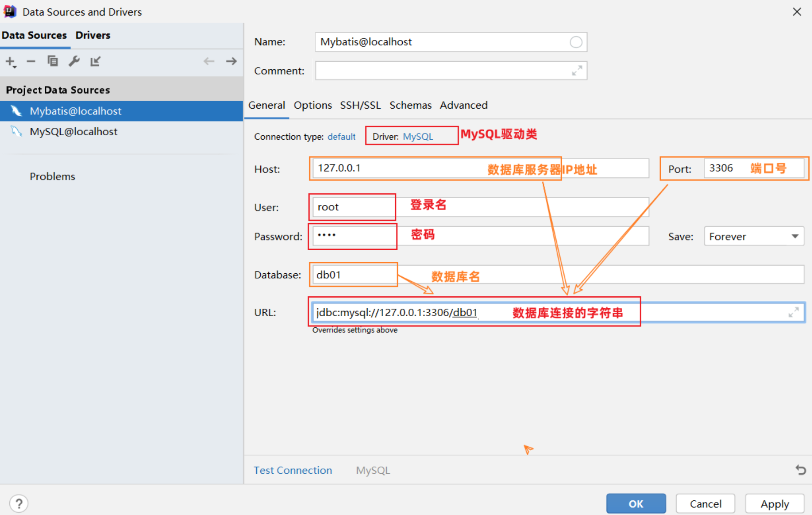812x515 pixels.
Task: Revert changes with the undo arrow icon
Action: click(x=800, y=470)
